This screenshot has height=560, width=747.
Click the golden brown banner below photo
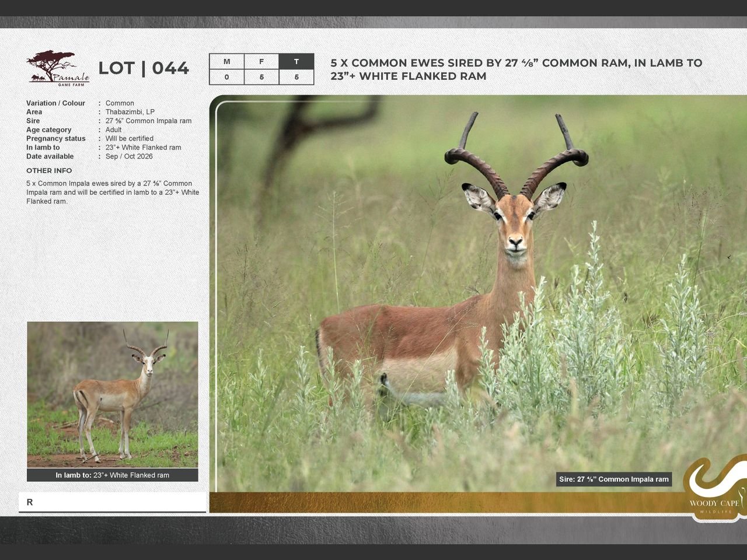[444, 502]
